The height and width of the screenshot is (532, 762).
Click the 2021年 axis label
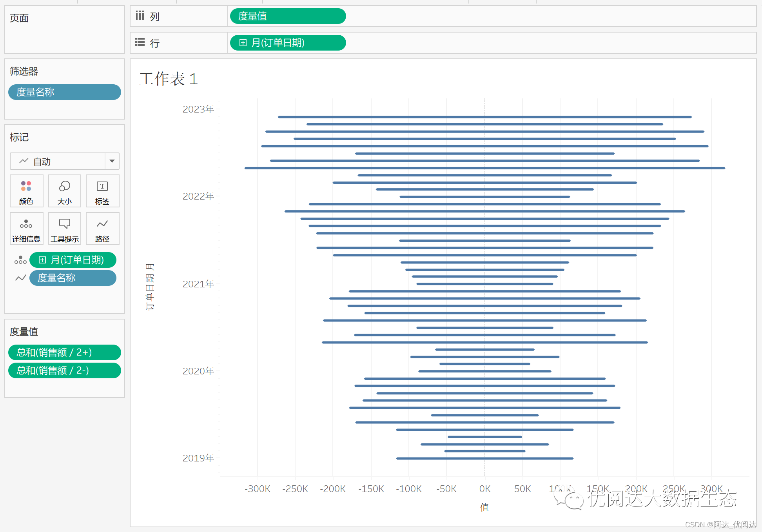(198, 284)
